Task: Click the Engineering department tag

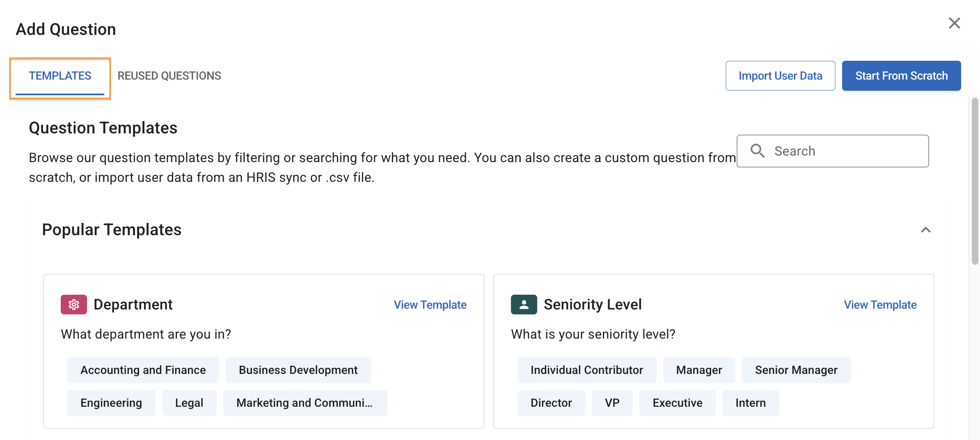Action: click(111, 403)
